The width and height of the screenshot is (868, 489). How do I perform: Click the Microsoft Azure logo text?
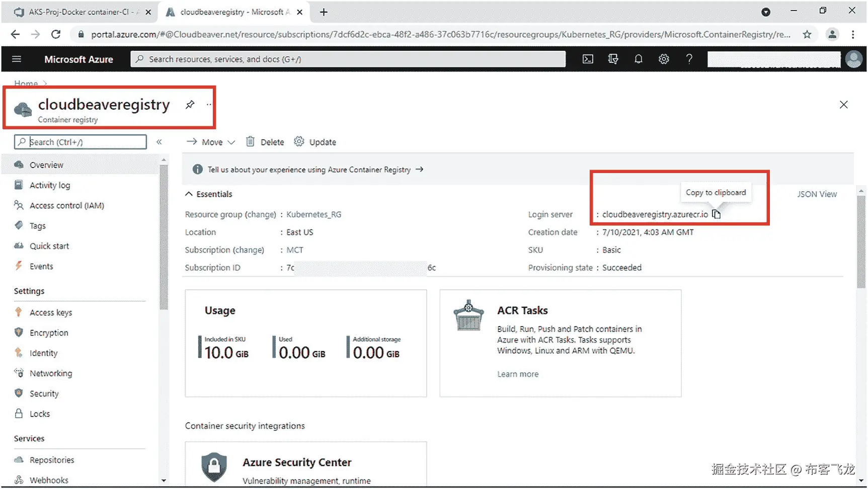pos(78,59)
